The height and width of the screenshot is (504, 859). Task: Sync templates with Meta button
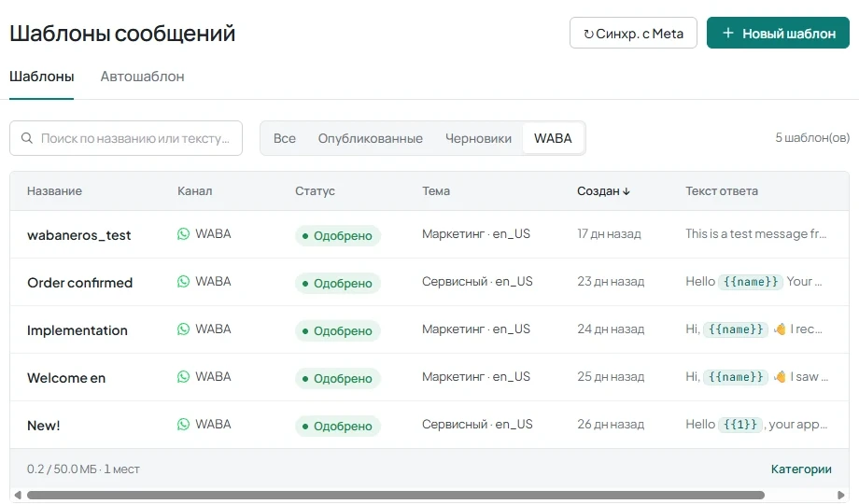coord(633,33)
